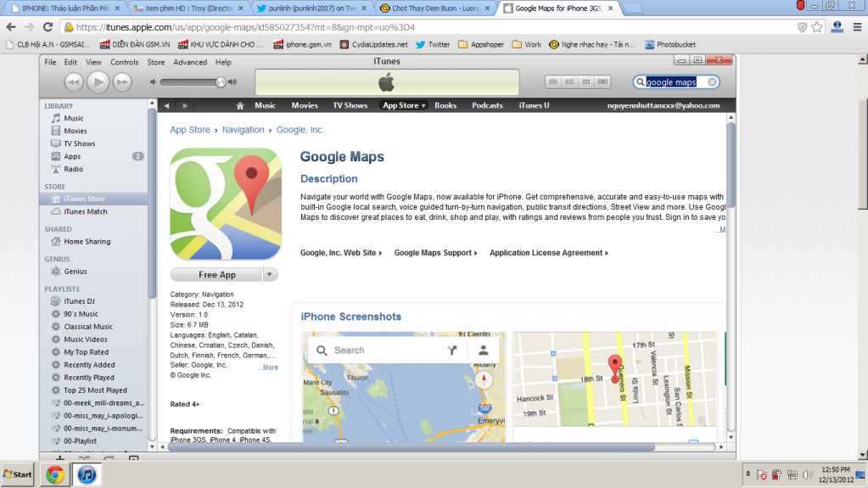This screenshot has width=868, height=488.
Task: Go to iTunes Store home icon
Action: coord(240,106)
